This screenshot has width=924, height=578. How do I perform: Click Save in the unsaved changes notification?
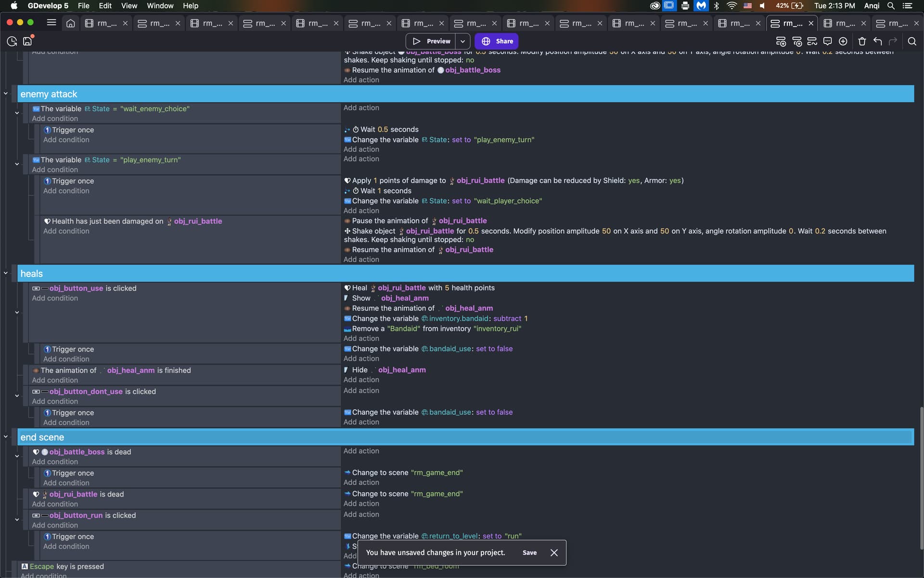click(x=529, y=552)
